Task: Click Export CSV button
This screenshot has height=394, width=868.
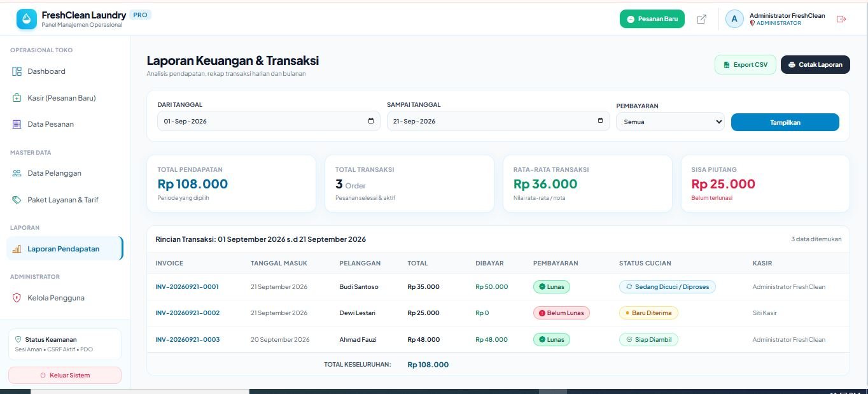Action: (x=745, y=64)
